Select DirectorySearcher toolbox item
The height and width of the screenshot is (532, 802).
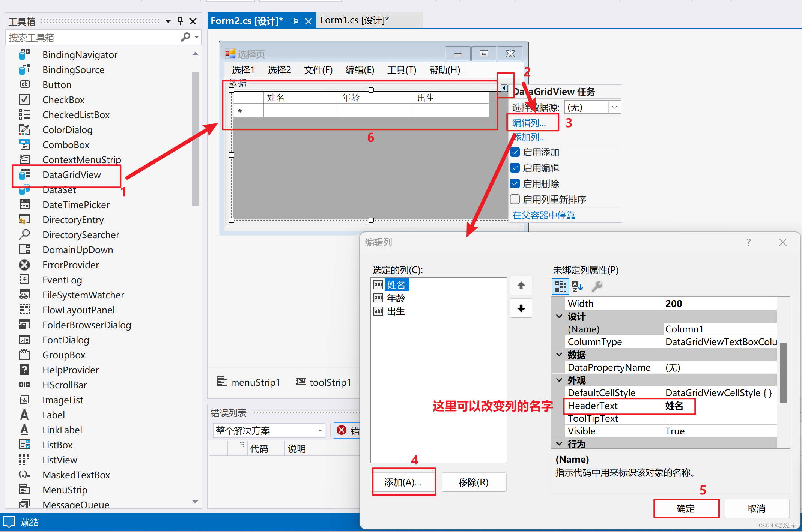(x=81, y=235)
